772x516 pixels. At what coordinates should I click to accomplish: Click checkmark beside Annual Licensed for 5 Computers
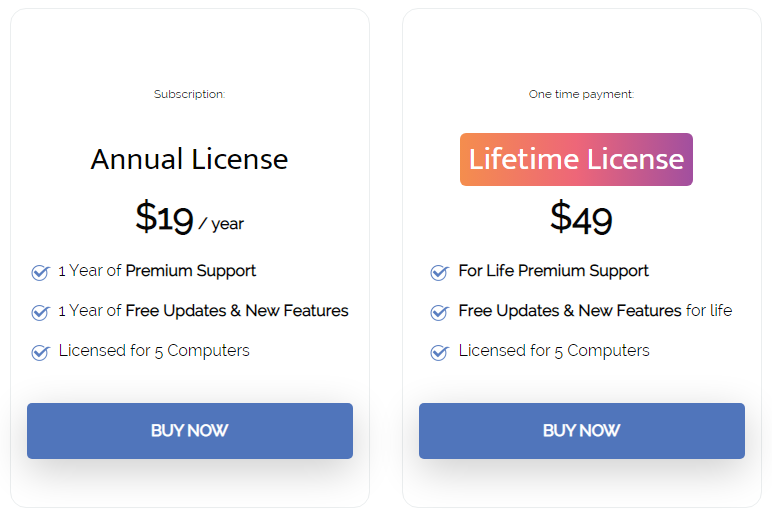[40, 352]
